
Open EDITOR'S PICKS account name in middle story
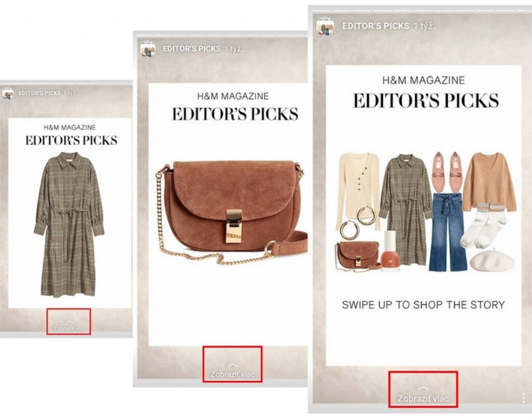tap(191, 49)
